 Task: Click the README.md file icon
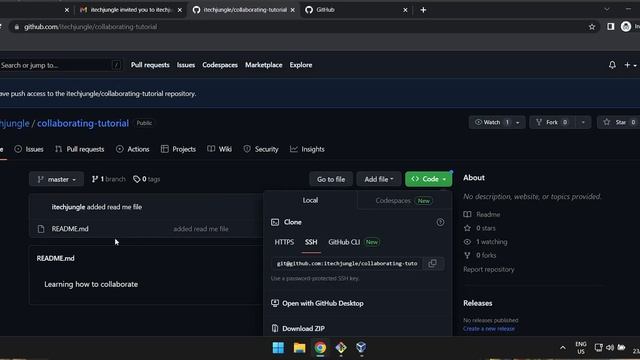tap(41, 229)
